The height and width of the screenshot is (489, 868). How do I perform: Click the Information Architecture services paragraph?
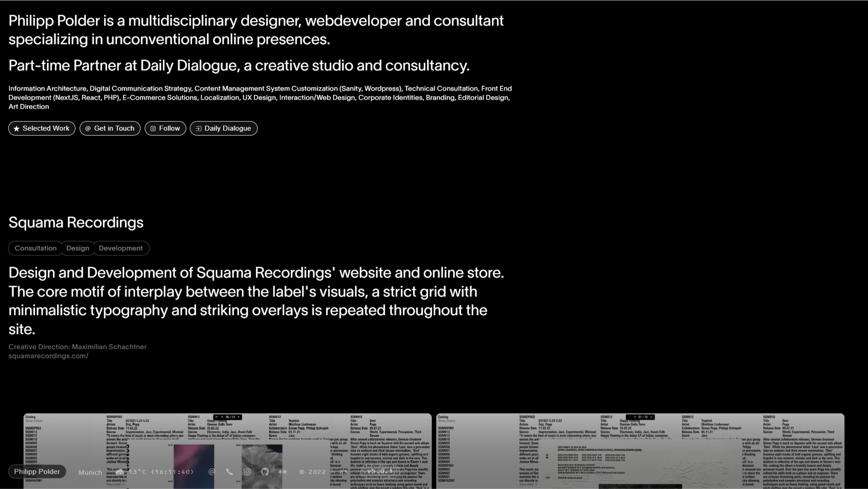[260, 98]
